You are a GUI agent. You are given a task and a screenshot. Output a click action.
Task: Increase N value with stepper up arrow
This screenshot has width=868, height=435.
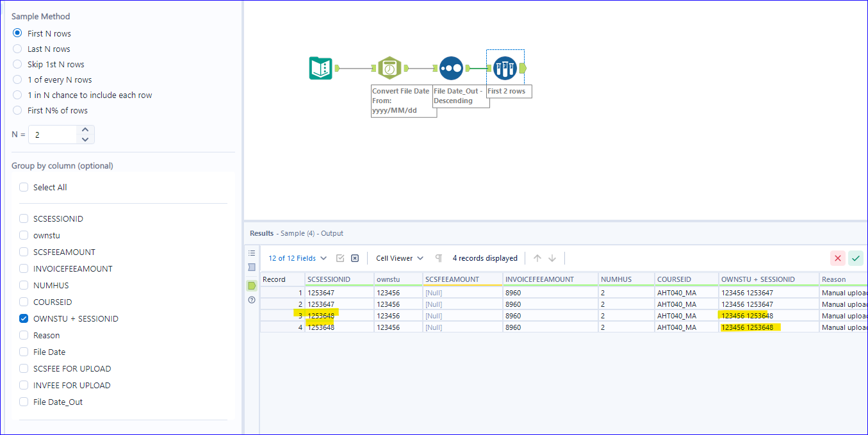86,131
